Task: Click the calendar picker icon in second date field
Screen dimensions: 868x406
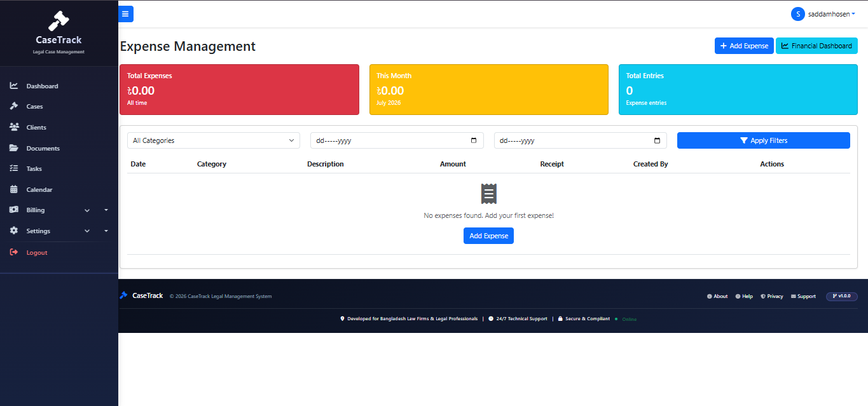Action: pos(658,140)
